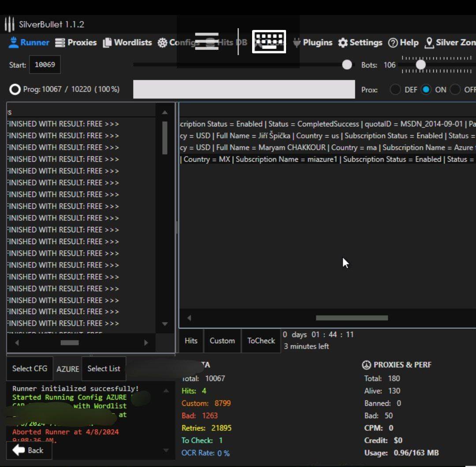This screenshot has height=467, width=476.
Task: Open Wordlists via its document icon
Action: [x=107, y=43]
